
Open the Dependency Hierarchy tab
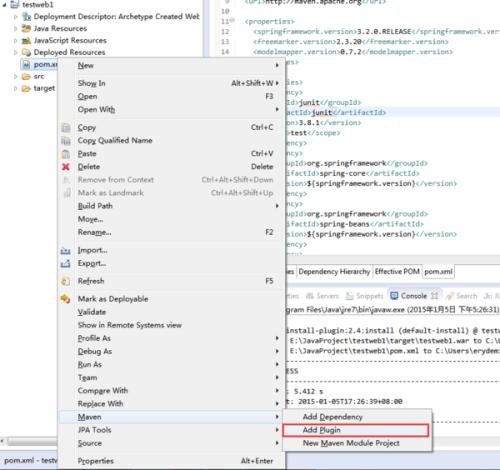point(334,272)
